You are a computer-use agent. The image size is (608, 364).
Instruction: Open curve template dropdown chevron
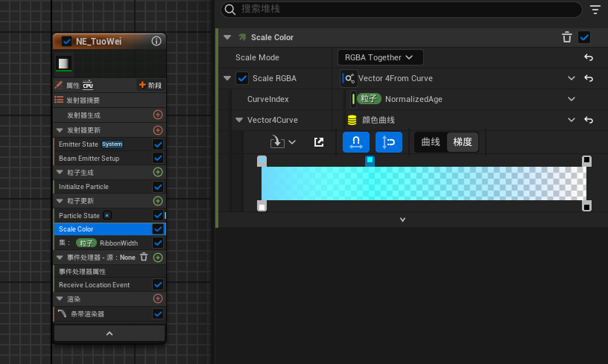pyautogui.click(x=292, y=142)
